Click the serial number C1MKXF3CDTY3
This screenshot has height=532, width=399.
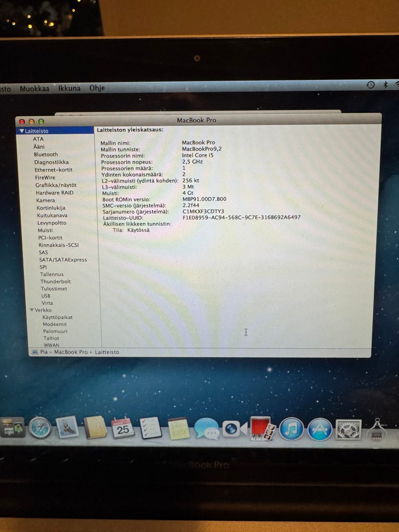203,212
